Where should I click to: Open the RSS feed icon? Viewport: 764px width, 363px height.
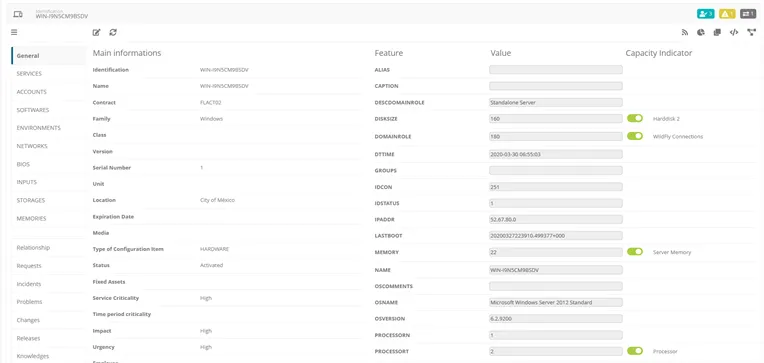pyautogui.click(x=685, y=33)
